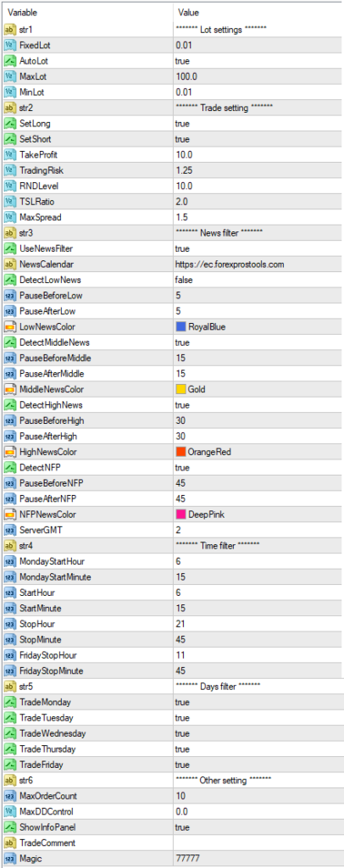Pick the RoyalBlue color swatch
The height and width of the screenshot is (868, 344).
(180, 327)
